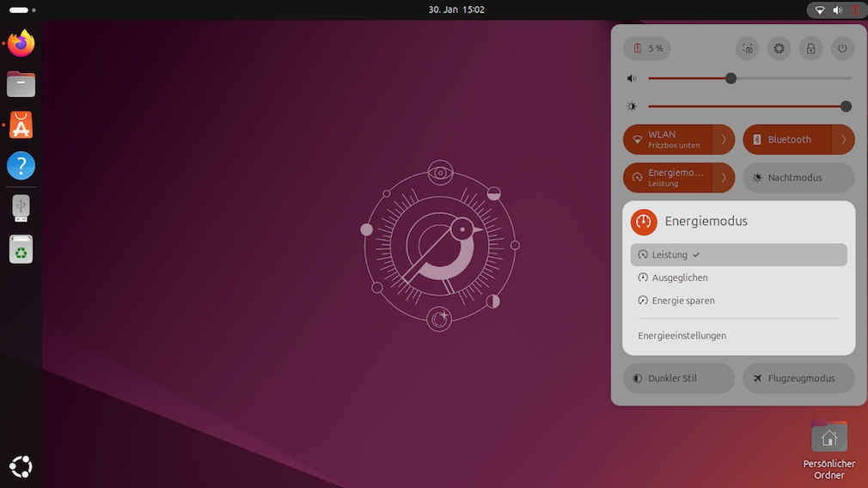868x488 pixels.
Task: Turn on Flugzeugmodus
Action: point(798,378)
